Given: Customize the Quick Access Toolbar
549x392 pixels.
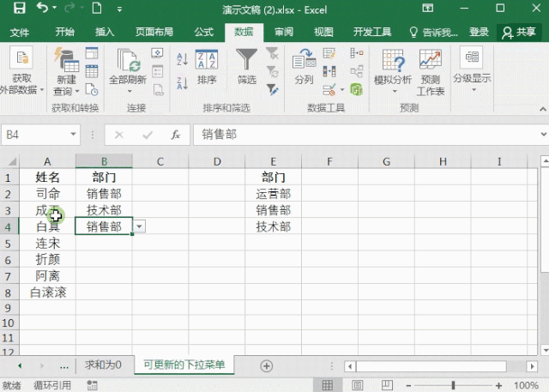Looking at the screenshot, I should (x=119, y=9).
